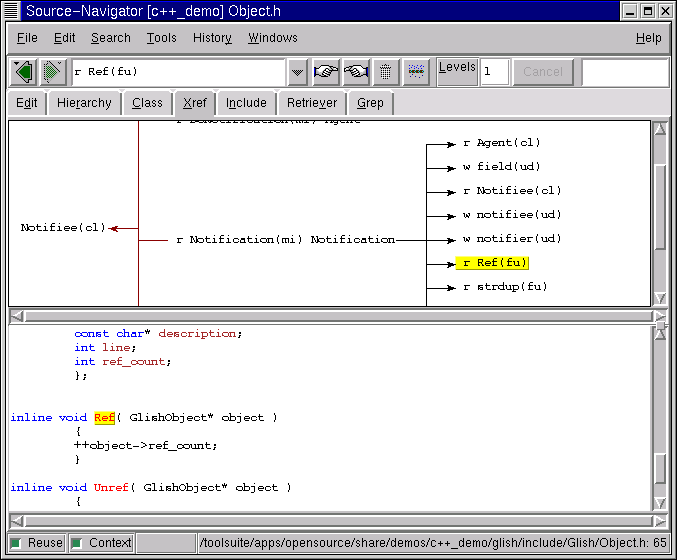Switch to the Retriever tab
677x560 pixels.
tap(312, 103)
